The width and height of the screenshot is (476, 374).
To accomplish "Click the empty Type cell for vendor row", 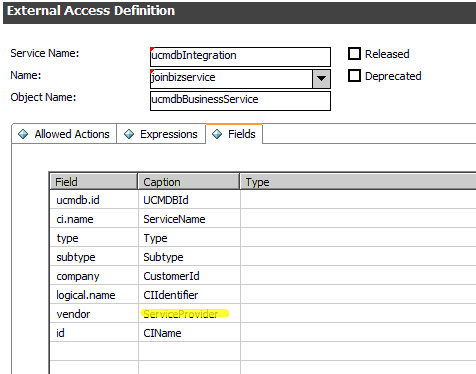I will coord(358,313).
